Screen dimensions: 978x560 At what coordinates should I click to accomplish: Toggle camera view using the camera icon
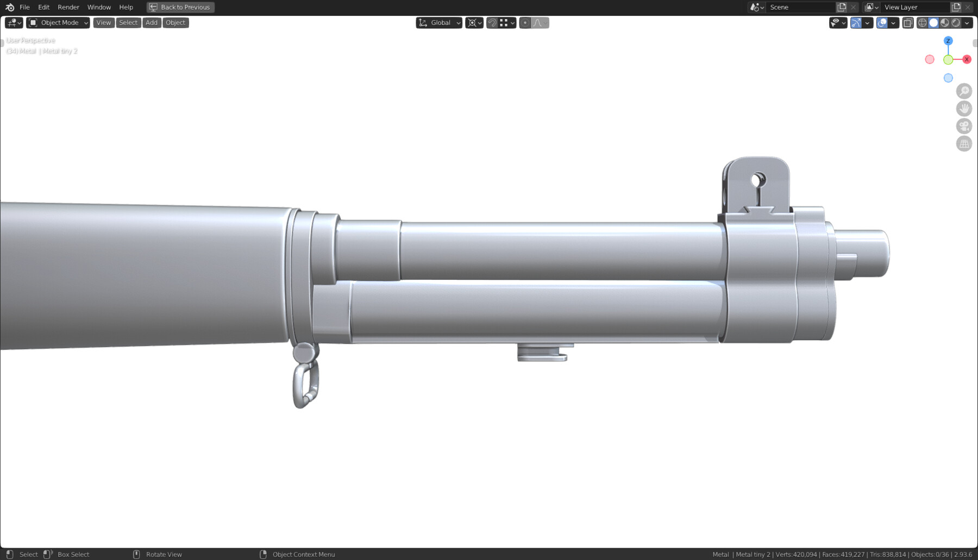coord(964,125)
